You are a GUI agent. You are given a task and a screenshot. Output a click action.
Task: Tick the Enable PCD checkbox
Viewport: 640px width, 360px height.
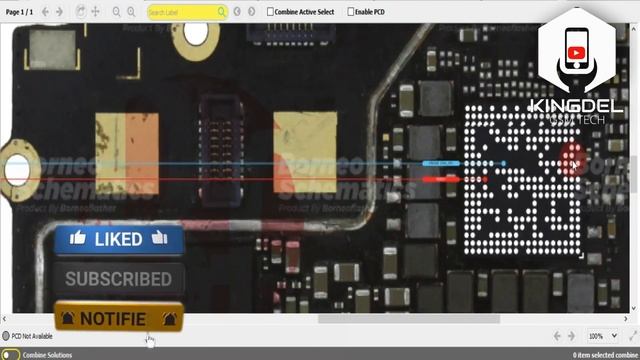350,12
